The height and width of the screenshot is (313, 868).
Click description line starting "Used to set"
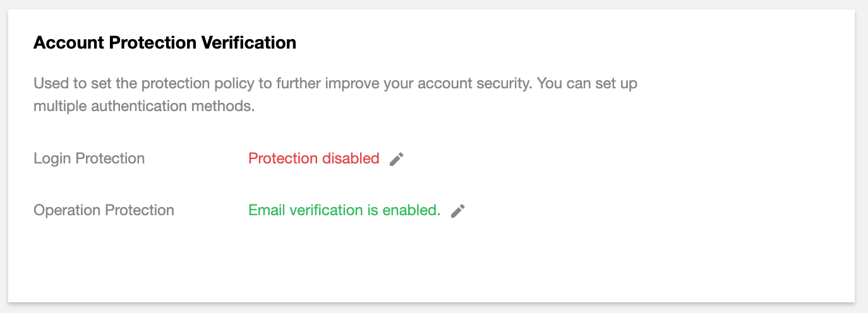(x=335, y=84)
